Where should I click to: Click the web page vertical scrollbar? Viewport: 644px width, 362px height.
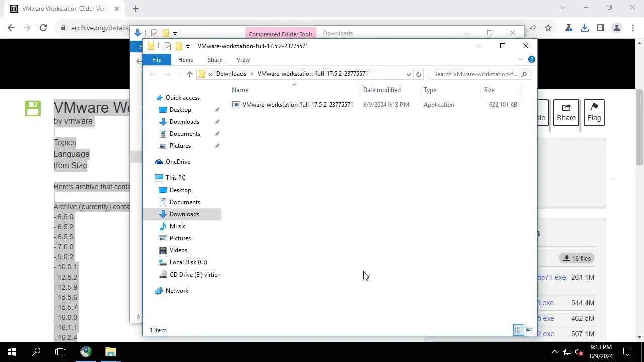tap(640, 128)
